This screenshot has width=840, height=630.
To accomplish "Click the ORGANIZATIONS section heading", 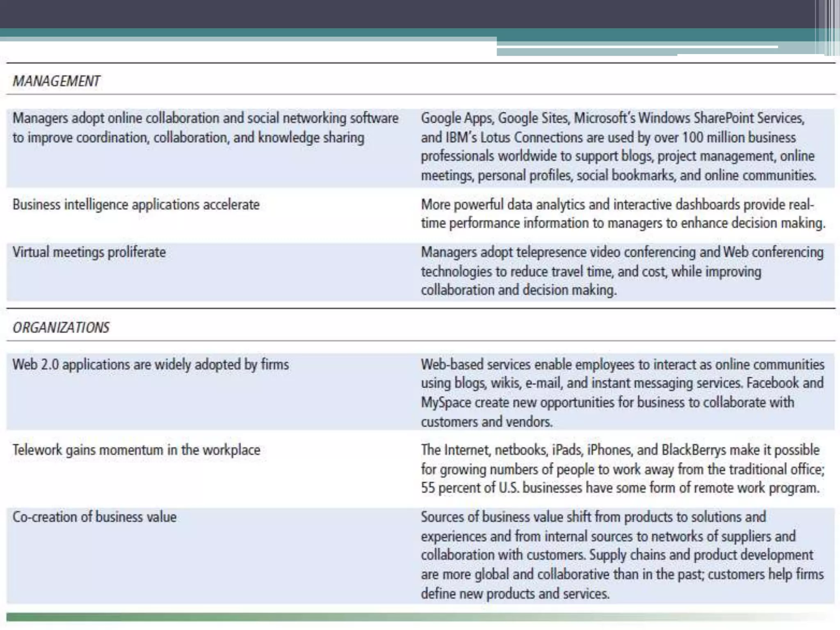I will pos(61,327).
